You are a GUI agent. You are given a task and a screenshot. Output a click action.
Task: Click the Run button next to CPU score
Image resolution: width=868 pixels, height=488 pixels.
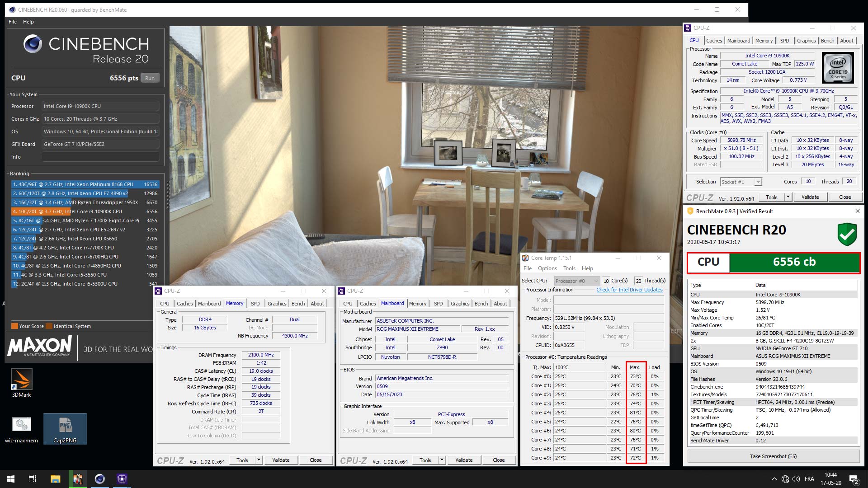point(150,78)
